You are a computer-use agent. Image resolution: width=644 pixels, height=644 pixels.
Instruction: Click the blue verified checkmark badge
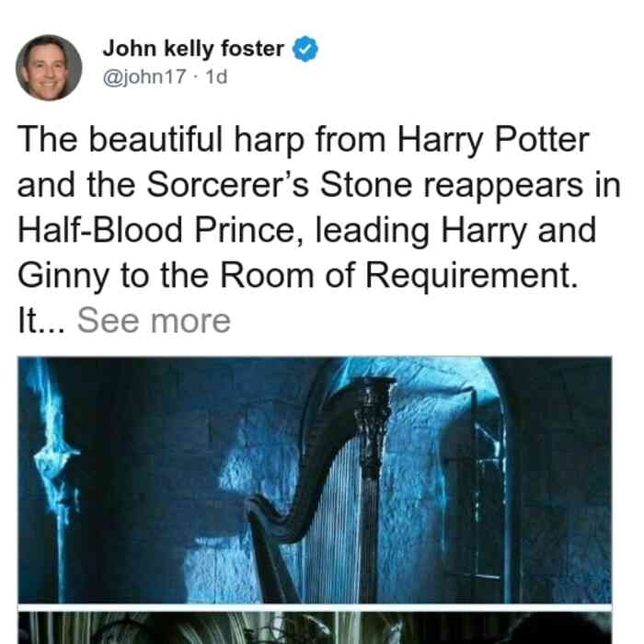pos(305,49)
